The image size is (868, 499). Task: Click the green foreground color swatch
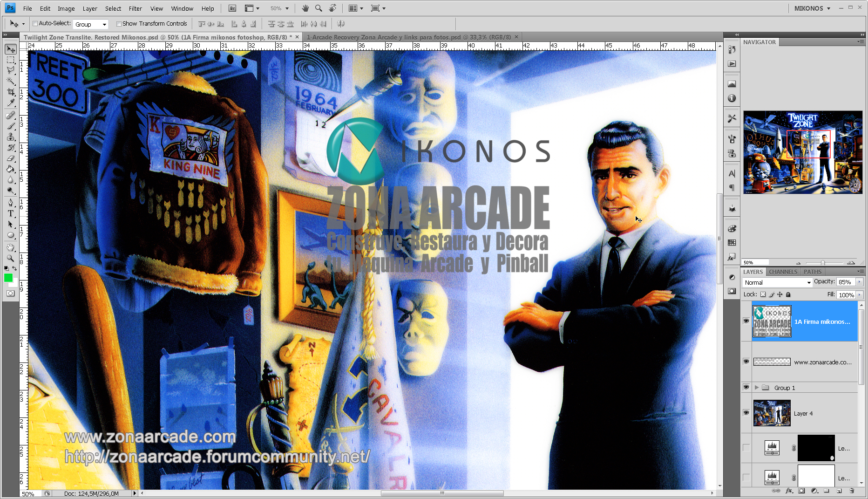8,278
